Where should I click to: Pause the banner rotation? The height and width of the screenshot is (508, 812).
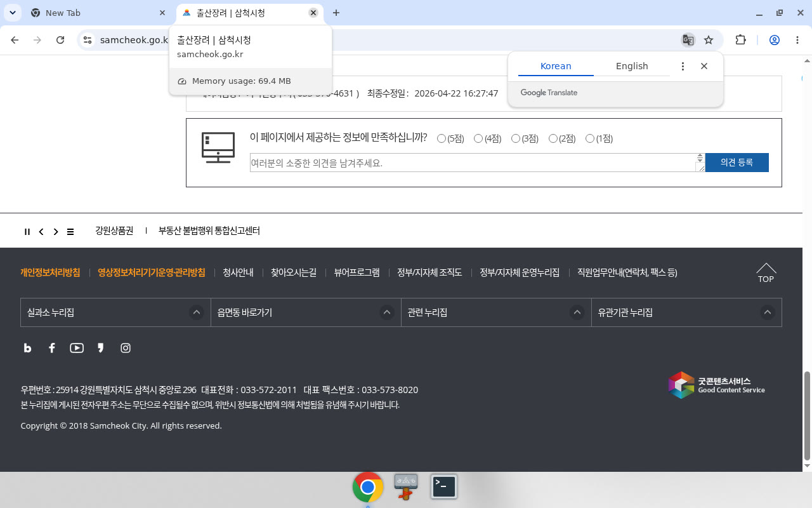(27, 232)
